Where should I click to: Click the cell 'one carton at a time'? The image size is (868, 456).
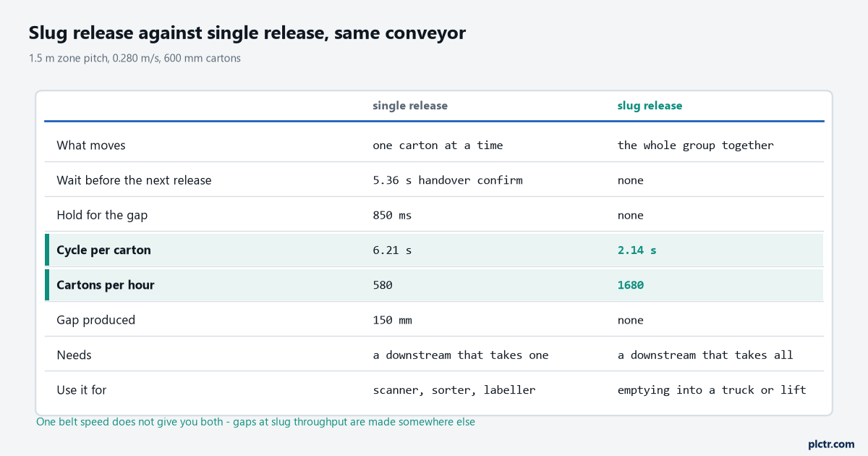(x=438, y=145)
